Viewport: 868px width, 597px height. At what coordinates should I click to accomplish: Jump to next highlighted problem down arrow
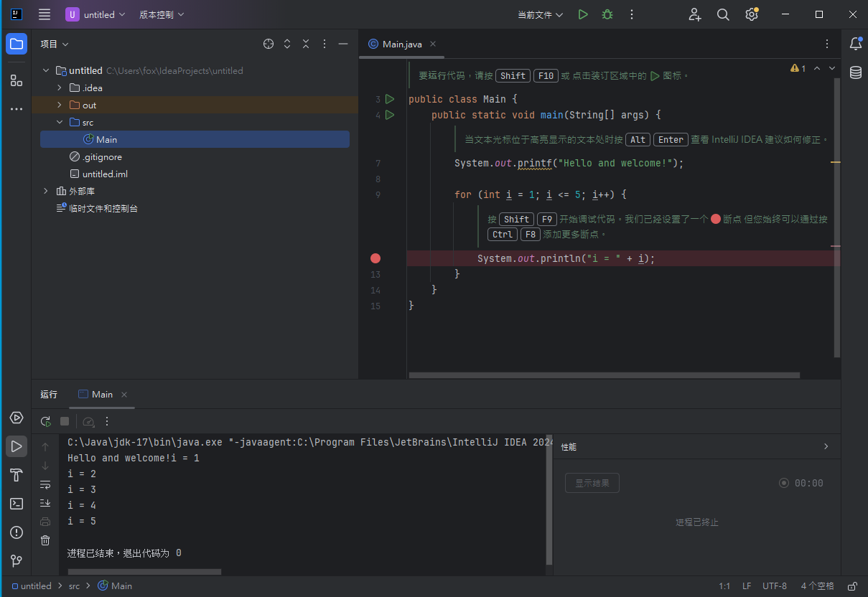tap(832, 68)
